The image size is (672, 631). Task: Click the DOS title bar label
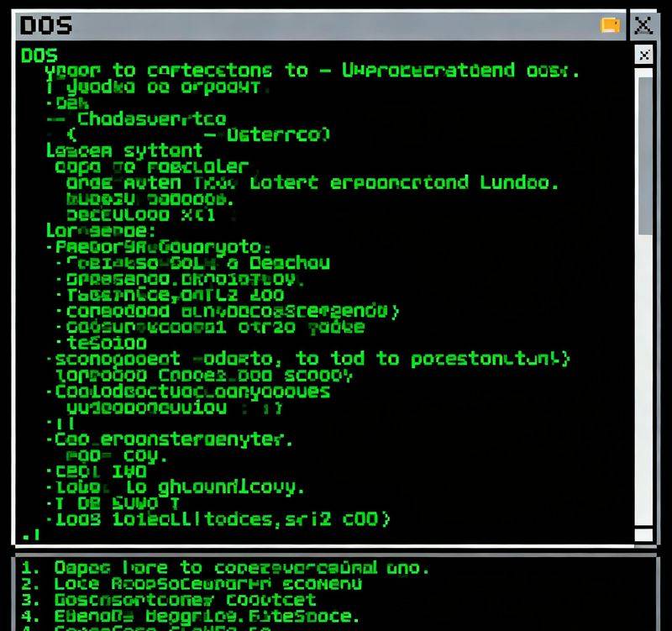(x=45, y=25)
